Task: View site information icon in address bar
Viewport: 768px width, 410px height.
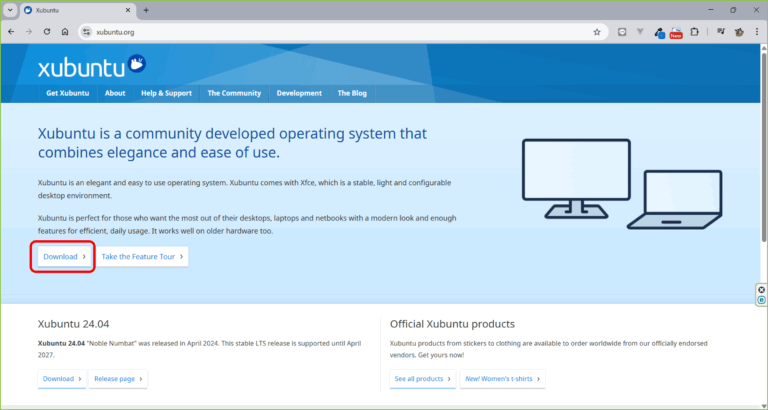Action: coord(87,31)
